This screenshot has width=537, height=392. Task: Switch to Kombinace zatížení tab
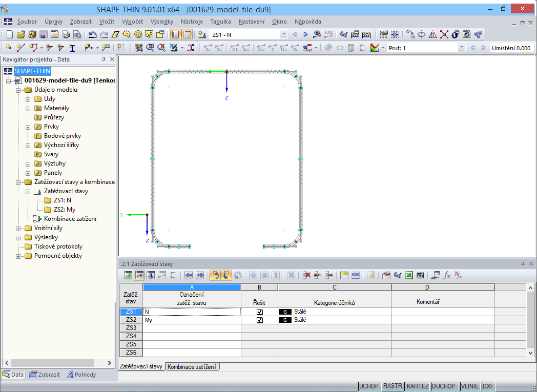[x=192, y=367]
